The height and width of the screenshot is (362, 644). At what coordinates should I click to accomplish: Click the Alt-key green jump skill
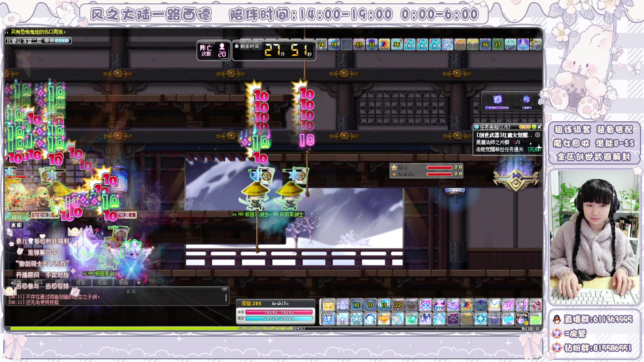(x=411, y=319)
